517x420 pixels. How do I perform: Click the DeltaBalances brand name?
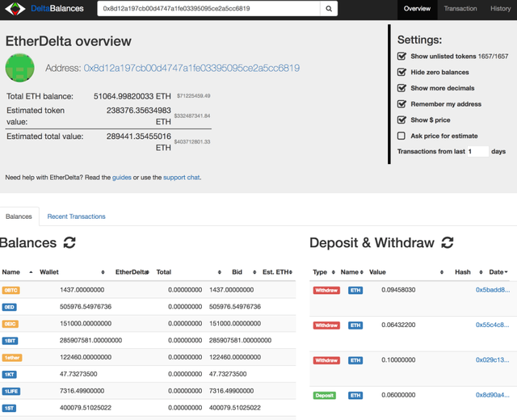[x=57, y=9]
